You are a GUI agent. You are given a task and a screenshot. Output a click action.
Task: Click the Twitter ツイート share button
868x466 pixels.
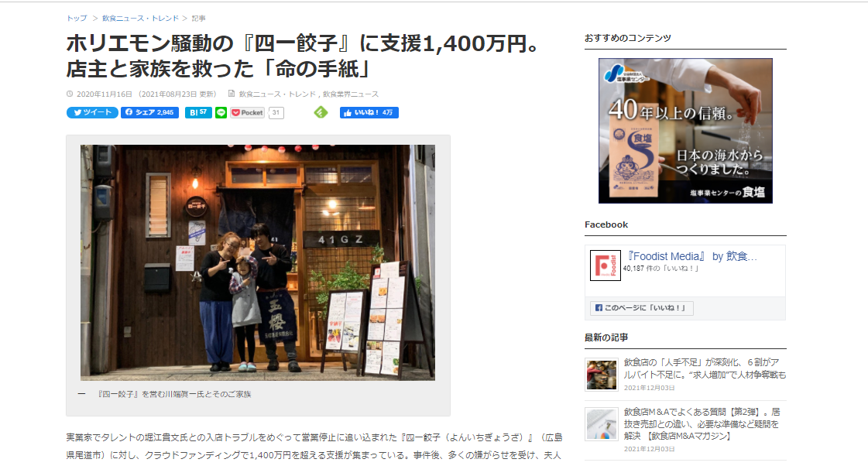click(92, 112)
